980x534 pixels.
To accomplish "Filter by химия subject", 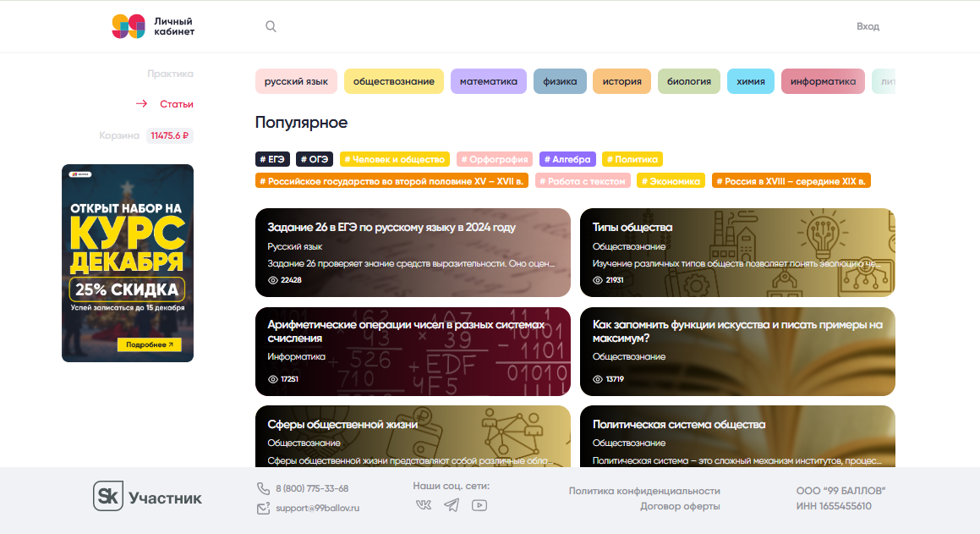I will (x=751, y=81).
